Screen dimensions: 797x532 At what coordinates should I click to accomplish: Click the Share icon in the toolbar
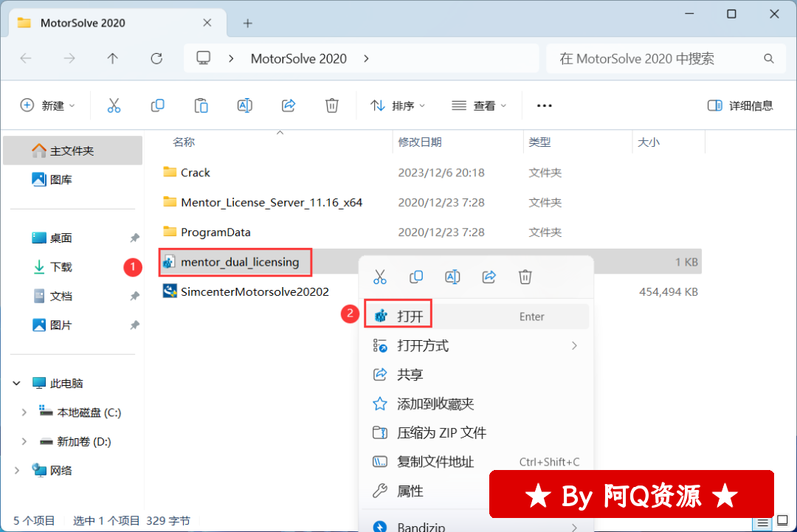click(289, 106)
